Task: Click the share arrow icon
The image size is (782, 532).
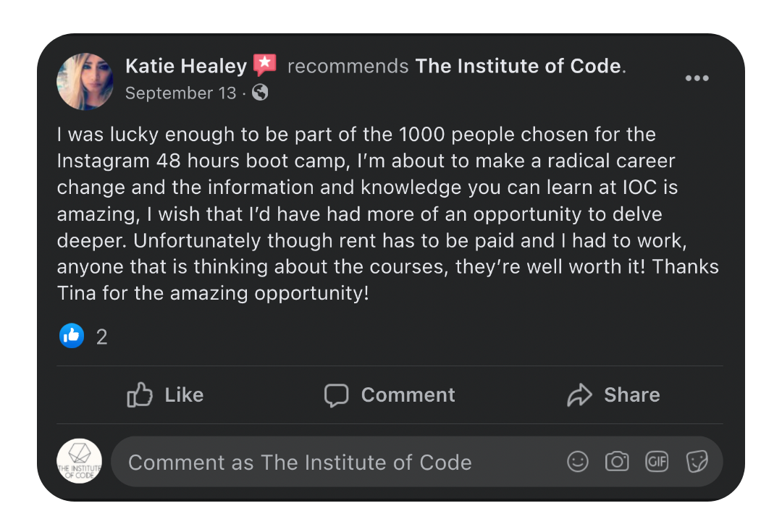Action: (x=579, y=395)
